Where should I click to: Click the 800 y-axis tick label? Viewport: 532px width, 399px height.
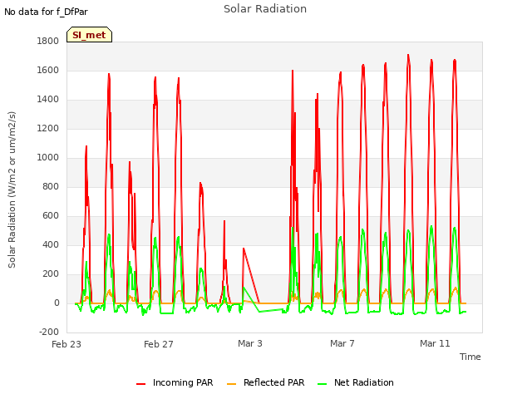click(x=51, y=186)
